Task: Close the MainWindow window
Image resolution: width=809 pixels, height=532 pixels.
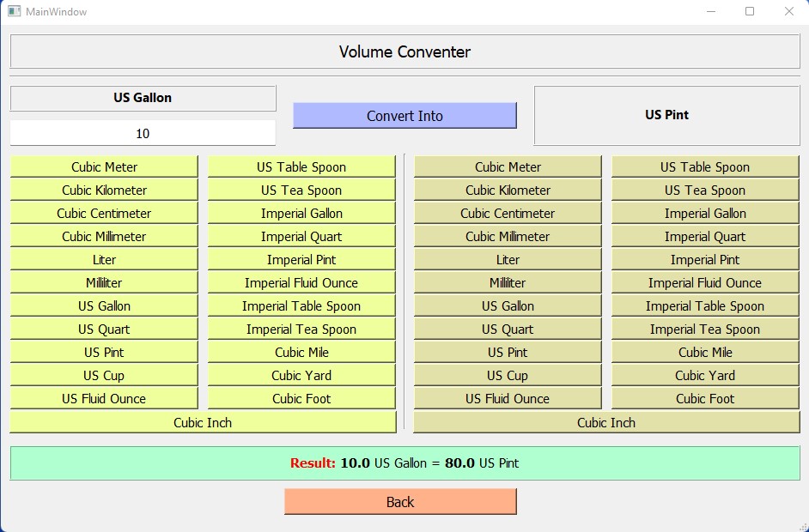Action: click(x=789, y=11)
